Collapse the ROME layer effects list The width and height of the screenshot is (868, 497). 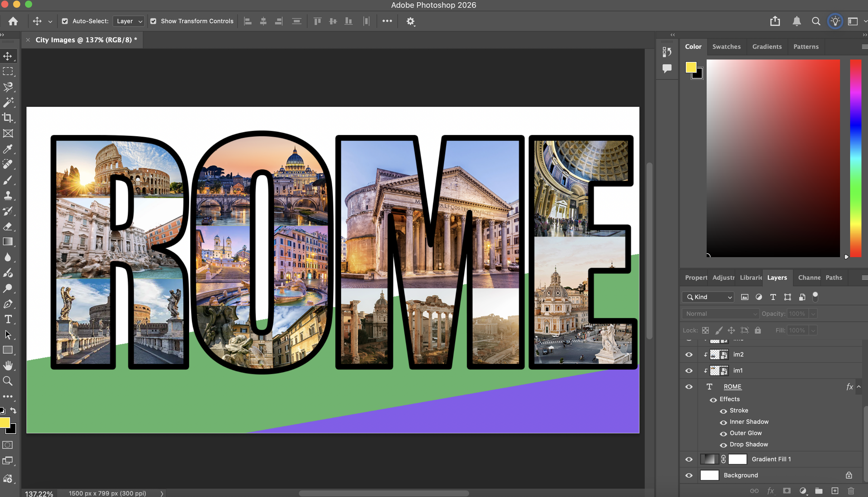click(859, 386)
